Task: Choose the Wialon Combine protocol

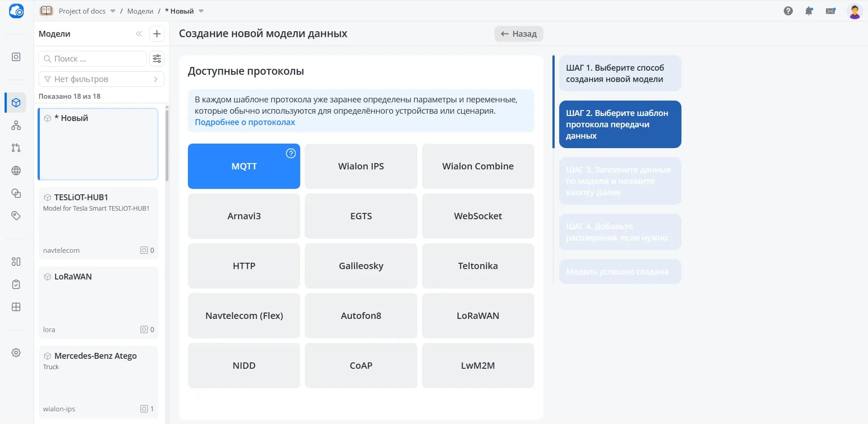Action: (x=478, y=166)
